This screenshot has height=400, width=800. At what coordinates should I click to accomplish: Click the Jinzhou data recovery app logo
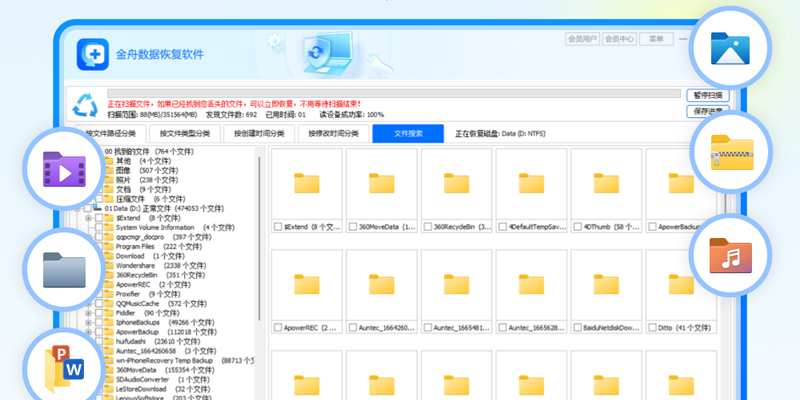coord(93,55)
